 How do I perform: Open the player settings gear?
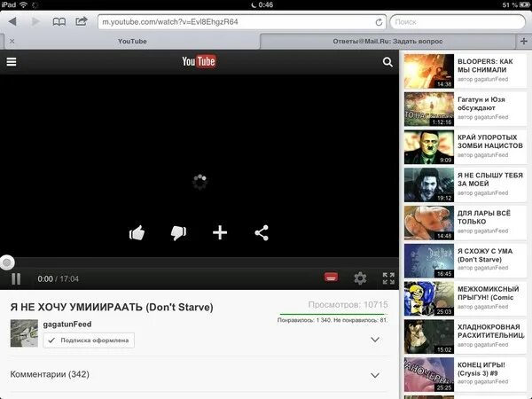360,278
